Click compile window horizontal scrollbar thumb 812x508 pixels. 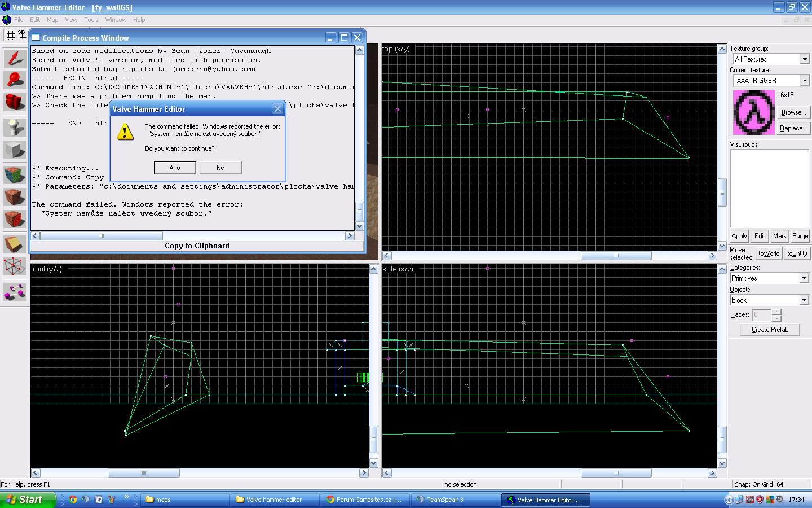click(101, 236)
